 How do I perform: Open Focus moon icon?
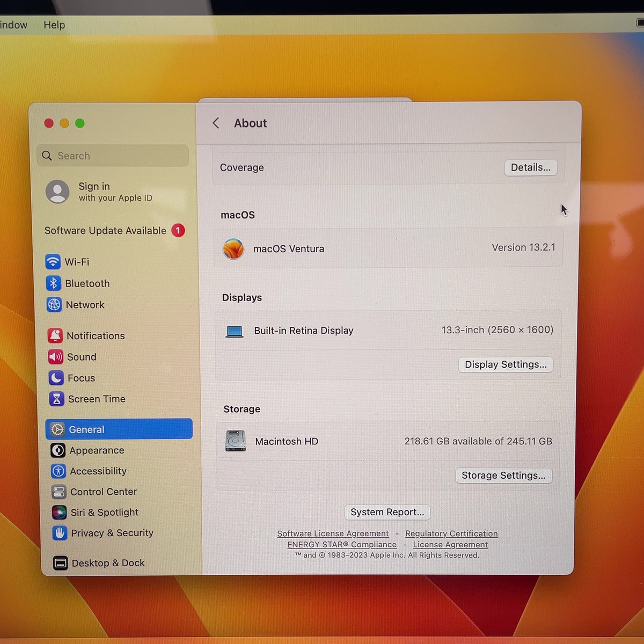[56, 378]
